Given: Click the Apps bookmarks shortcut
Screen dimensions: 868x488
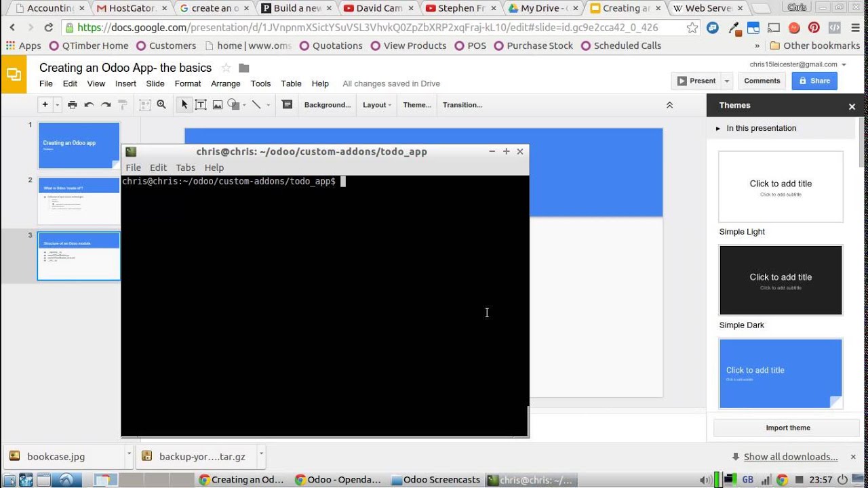Looking at the screenshot, I should [x=24, y=45].
